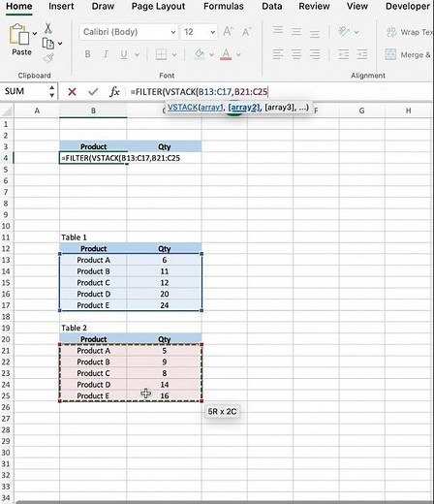Center text horizontally
The image size is (434, 504).
click(x=296, y=54)
